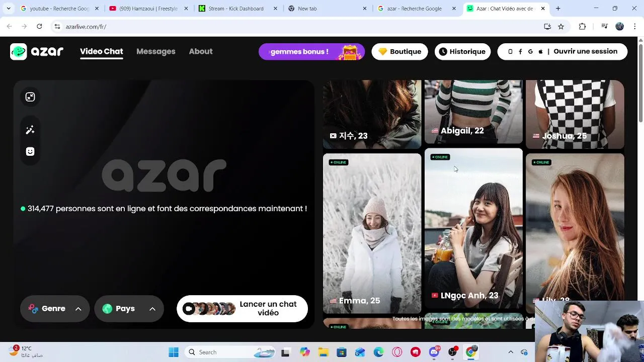Open the Messages section
Image resolution: width=644 pixels, height=362 pixels.
click(x=156, y=51)
